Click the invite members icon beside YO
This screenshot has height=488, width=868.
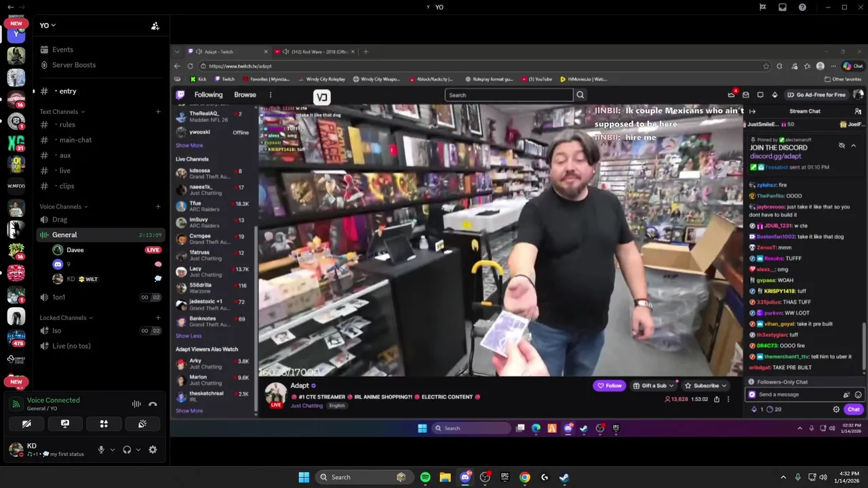tap(155, 26)
